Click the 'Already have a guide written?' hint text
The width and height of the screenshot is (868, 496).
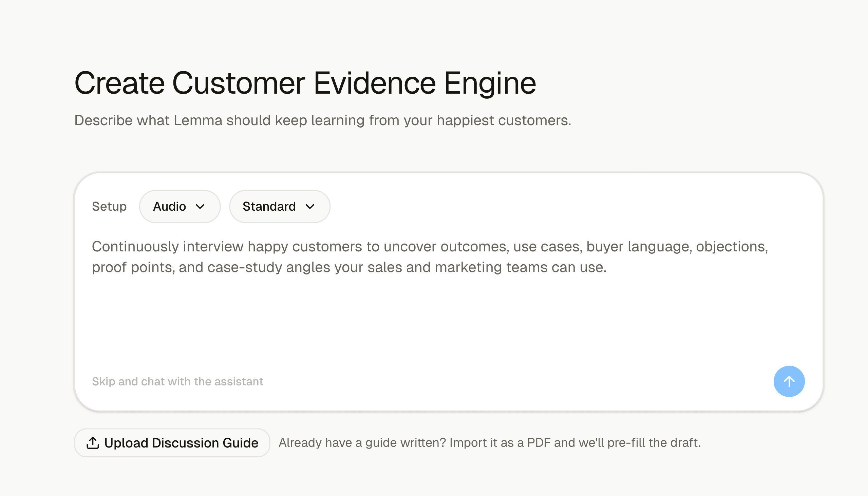point(490,442)
